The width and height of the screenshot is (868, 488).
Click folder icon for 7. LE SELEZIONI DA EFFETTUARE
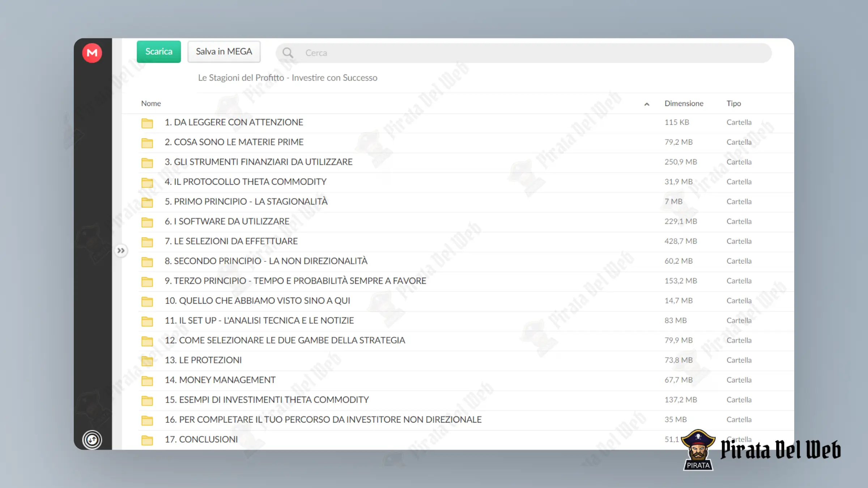pyautogui.click(x=147, y=242)
